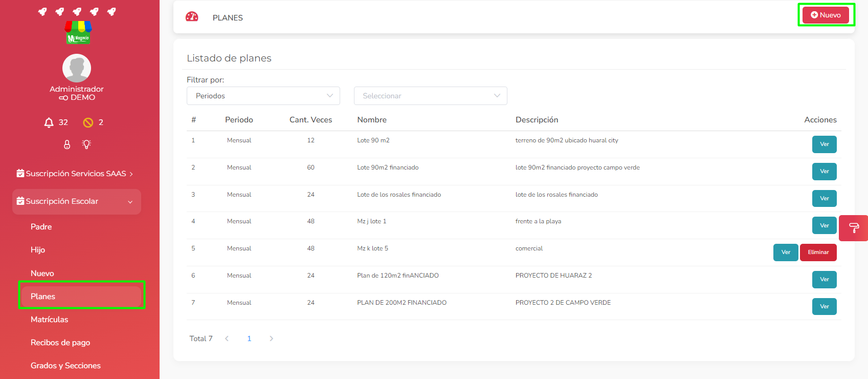Go to next page arrow in pagination
Viewport: 868px width, 379px height.
point(271,339)
